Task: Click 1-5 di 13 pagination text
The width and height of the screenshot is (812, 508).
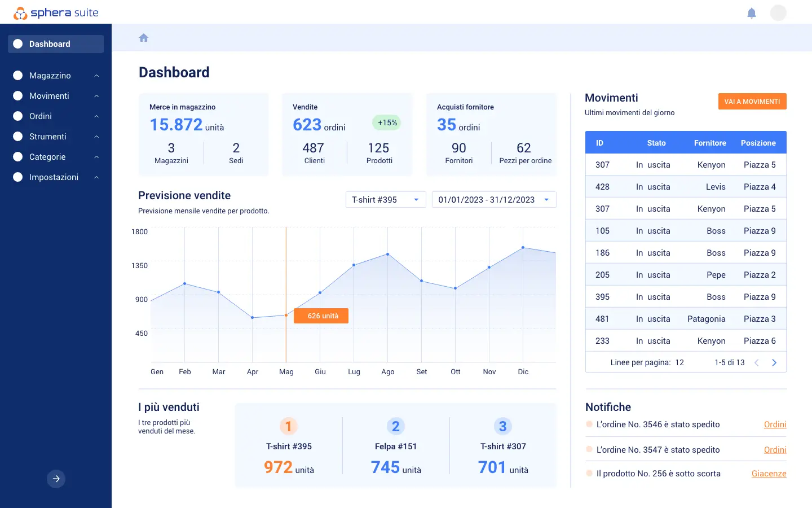Action: [730, 363]
